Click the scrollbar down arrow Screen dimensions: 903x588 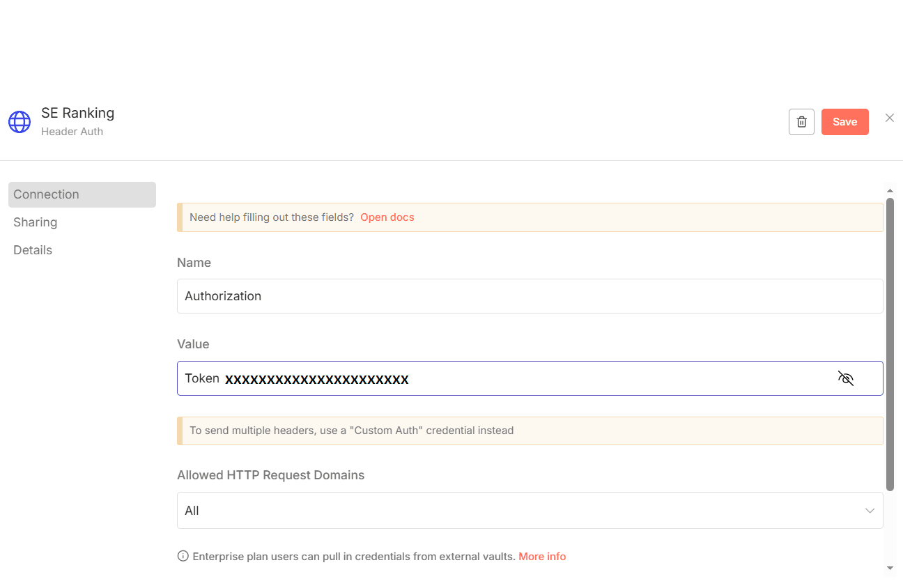pyautogui.click(x=890, y=568)
